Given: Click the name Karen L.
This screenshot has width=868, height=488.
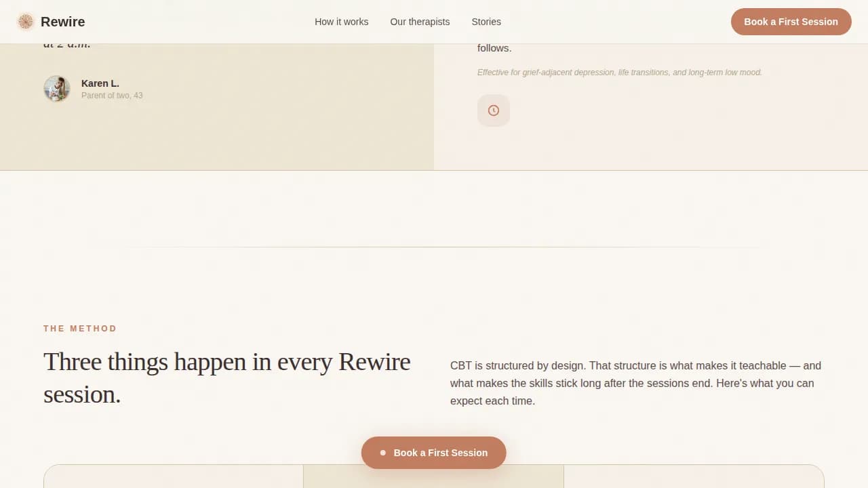Looking at the screenshot, I should [x=100, y=83].
